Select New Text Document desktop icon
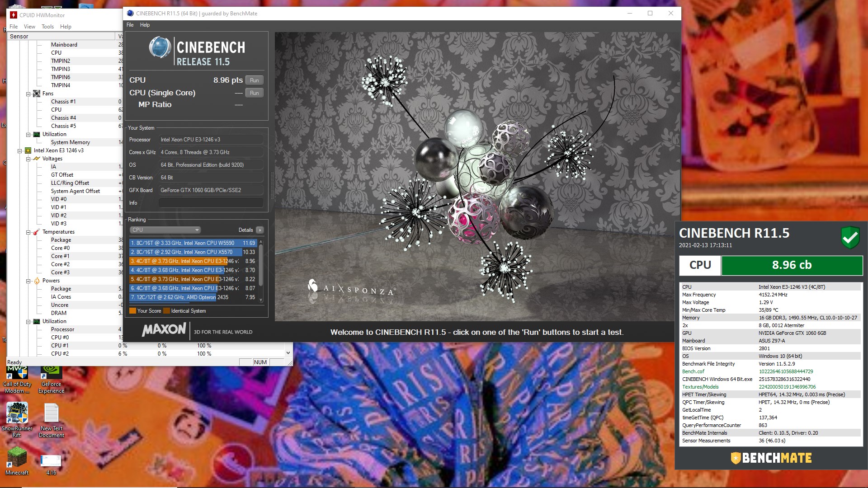 coord(52,420)
